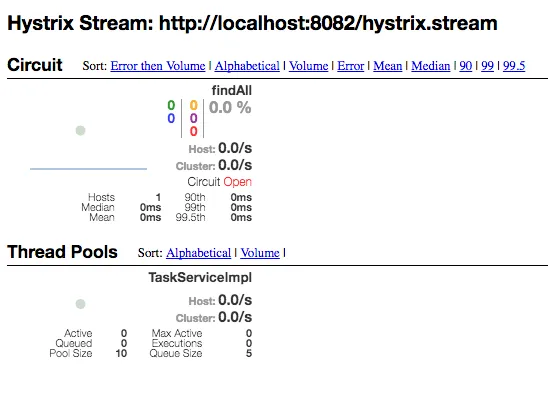Sort circuits by Error link

tap(351, 66)
